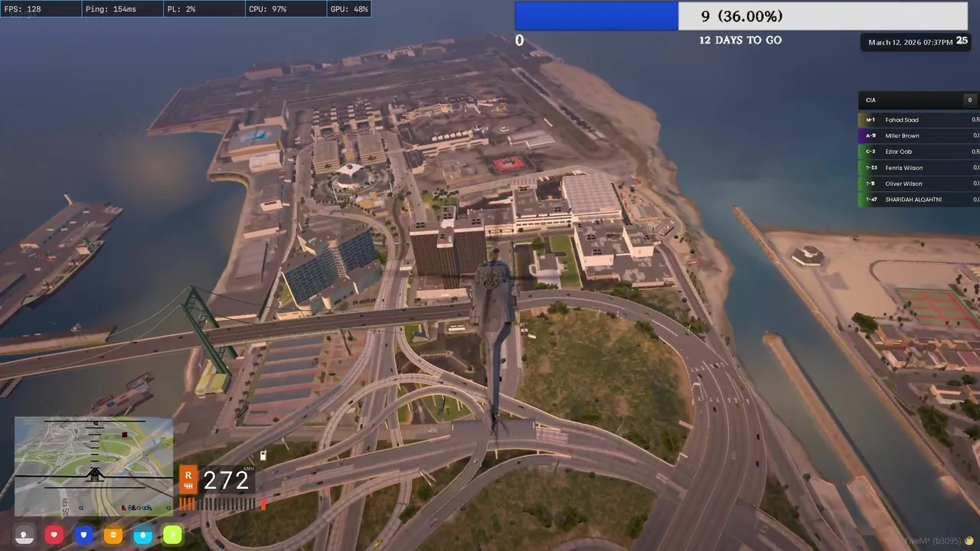980x551 pixels.
Task: Select the Miller Brown row
Action: 919,136
